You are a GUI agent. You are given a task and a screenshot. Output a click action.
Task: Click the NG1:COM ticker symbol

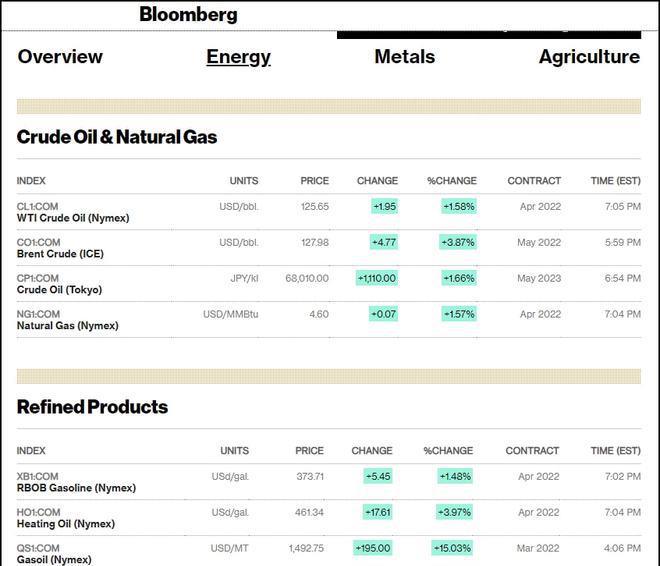(38, 314)
